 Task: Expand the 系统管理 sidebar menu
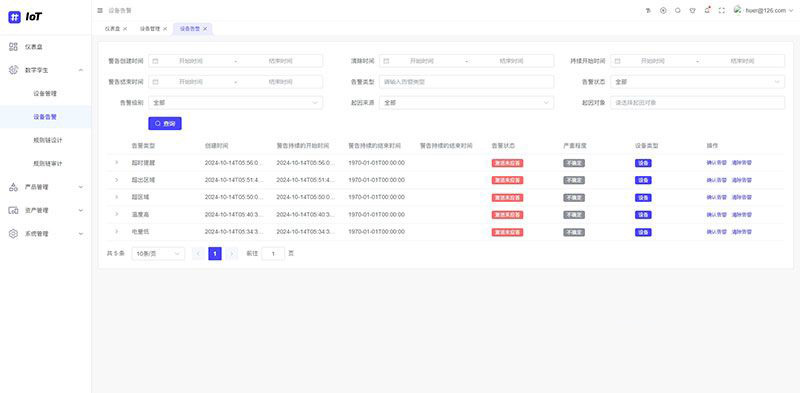(x=81, y=234)
